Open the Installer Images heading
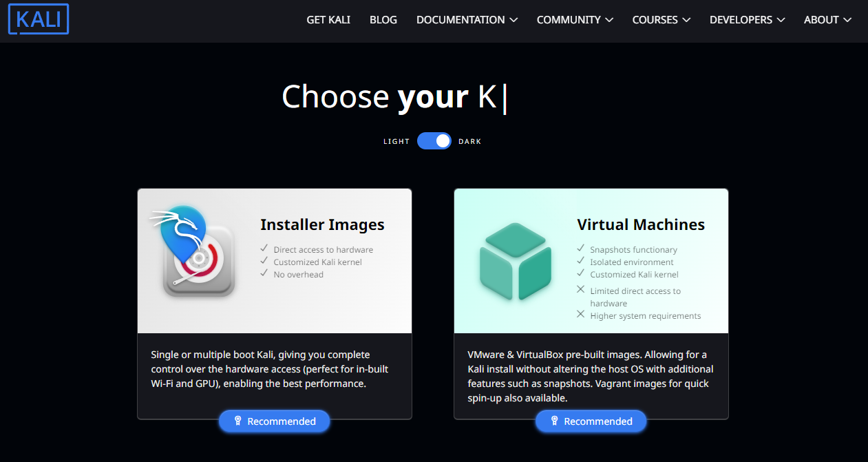 322,224
